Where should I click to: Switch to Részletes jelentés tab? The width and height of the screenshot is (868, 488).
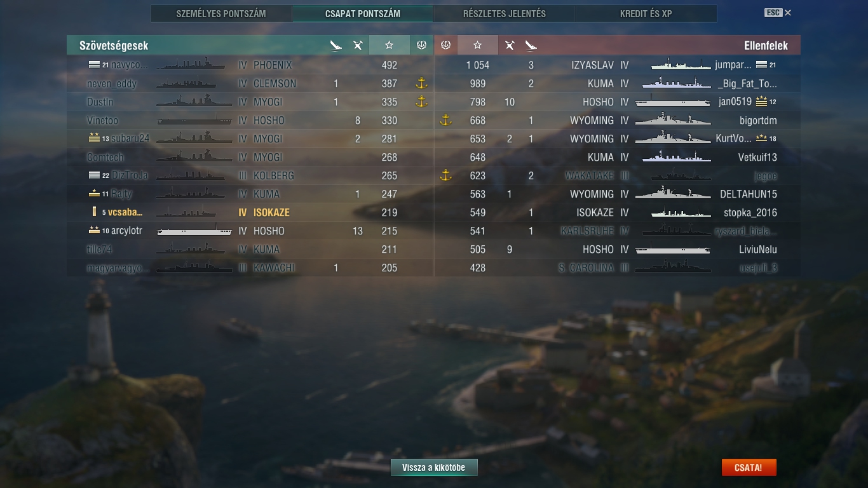[x=505, y=13]
